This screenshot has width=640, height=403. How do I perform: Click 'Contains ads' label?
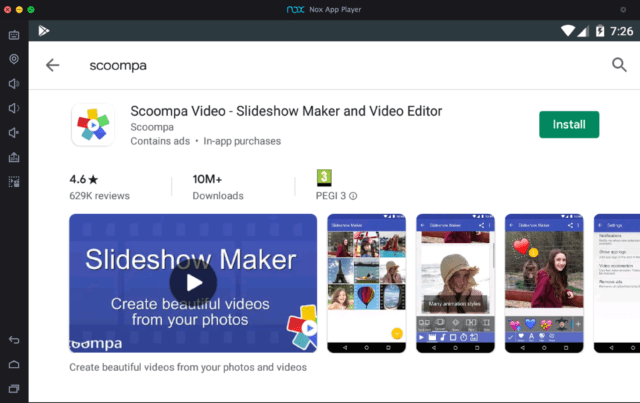click(x=160, y=141)
